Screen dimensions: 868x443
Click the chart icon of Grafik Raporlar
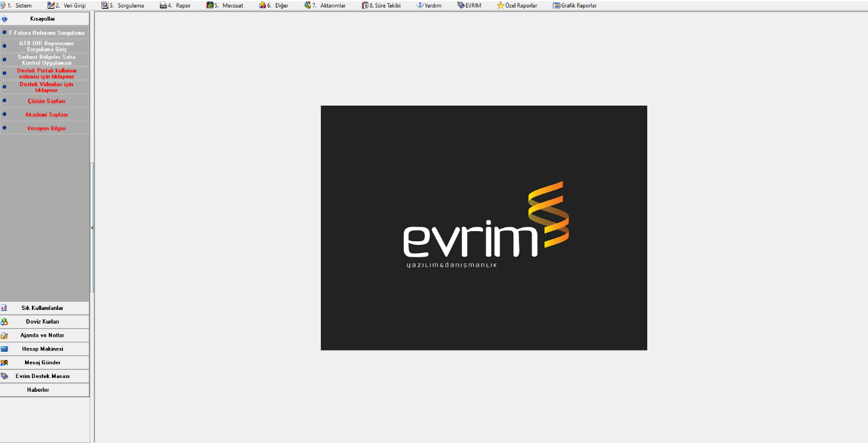coord(557,6)
